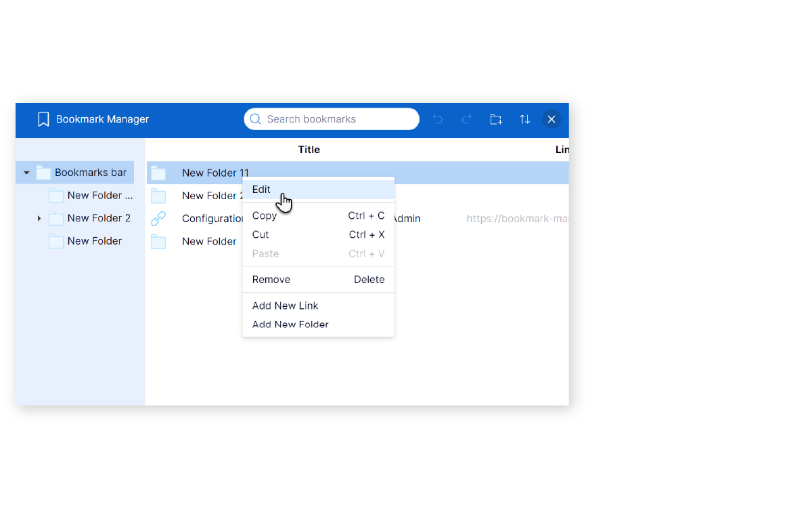Collapse the Bookmarks bar tree node
Viewport: 812px width, 508px height.
26,173
